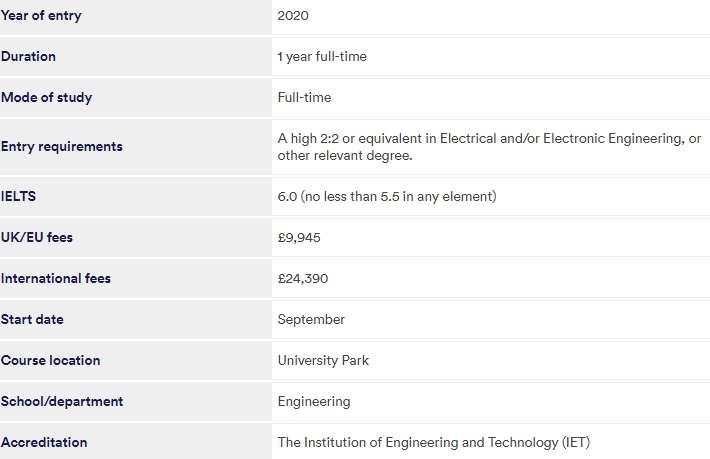This screenshot has width=710, height=459.
Task: Select the 2020 year value
Action: pos(293,15)
